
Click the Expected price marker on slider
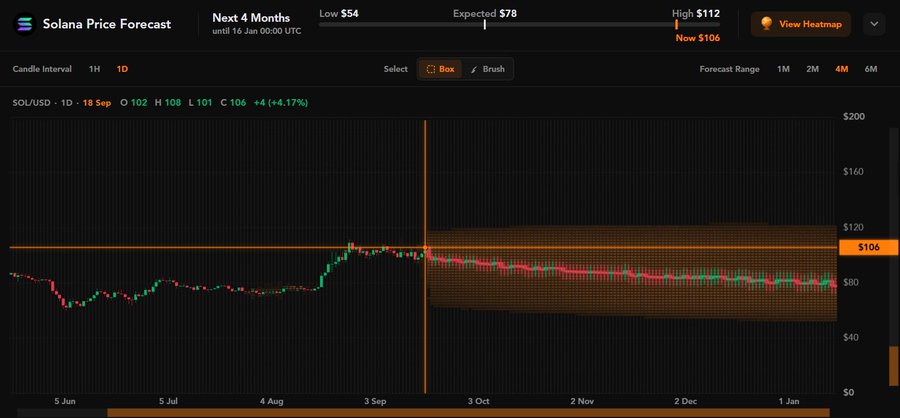coord(485,24)
